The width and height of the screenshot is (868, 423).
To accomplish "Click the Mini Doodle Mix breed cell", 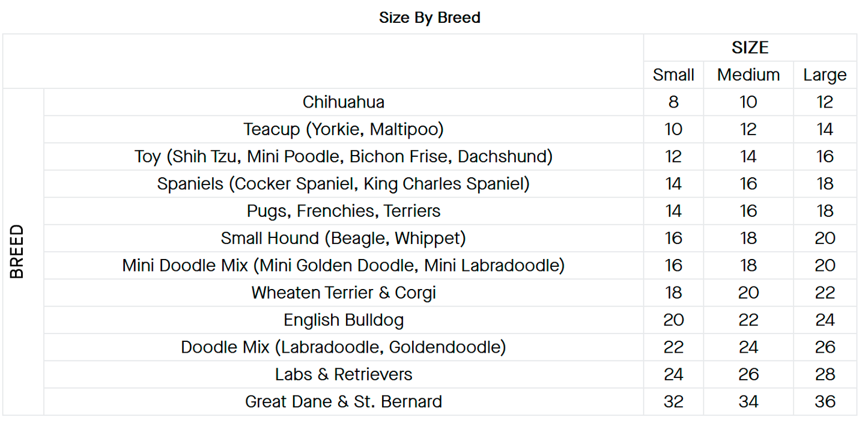I will coord(344,266).
